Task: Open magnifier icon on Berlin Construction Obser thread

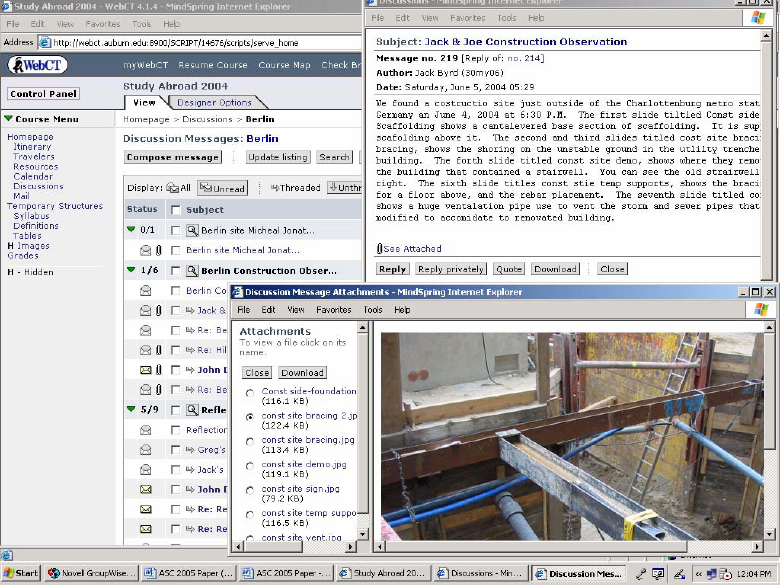Action: tap(192, 271)
